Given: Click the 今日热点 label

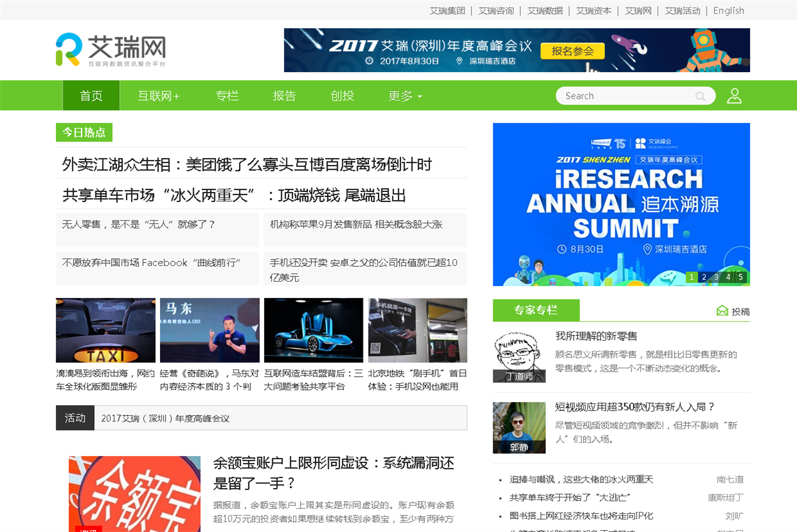Looking at the screenshot, I should click(x=84, y=132).
